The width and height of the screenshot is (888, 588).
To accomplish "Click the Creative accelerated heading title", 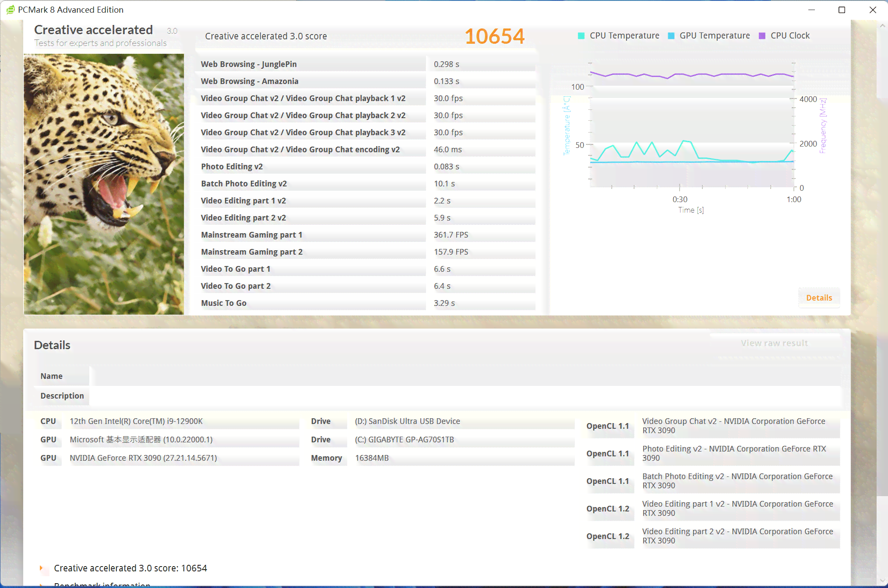I will 93,30.
